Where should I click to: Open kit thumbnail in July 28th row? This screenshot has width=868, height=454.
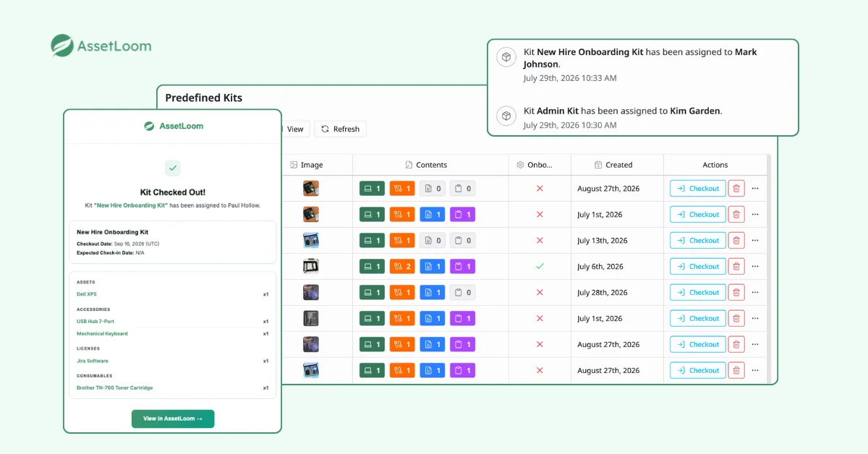click(x=311, y=292)
